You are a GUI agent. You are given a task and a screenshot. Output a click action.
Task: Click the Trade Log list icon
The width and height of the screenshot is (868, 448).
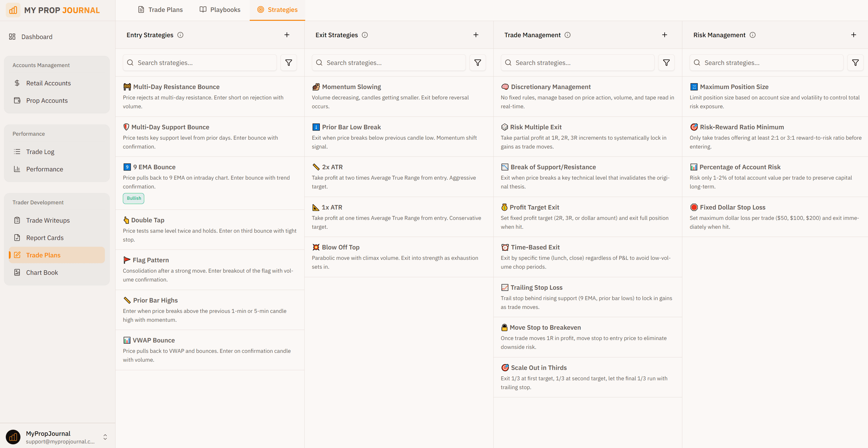point(17,152)
